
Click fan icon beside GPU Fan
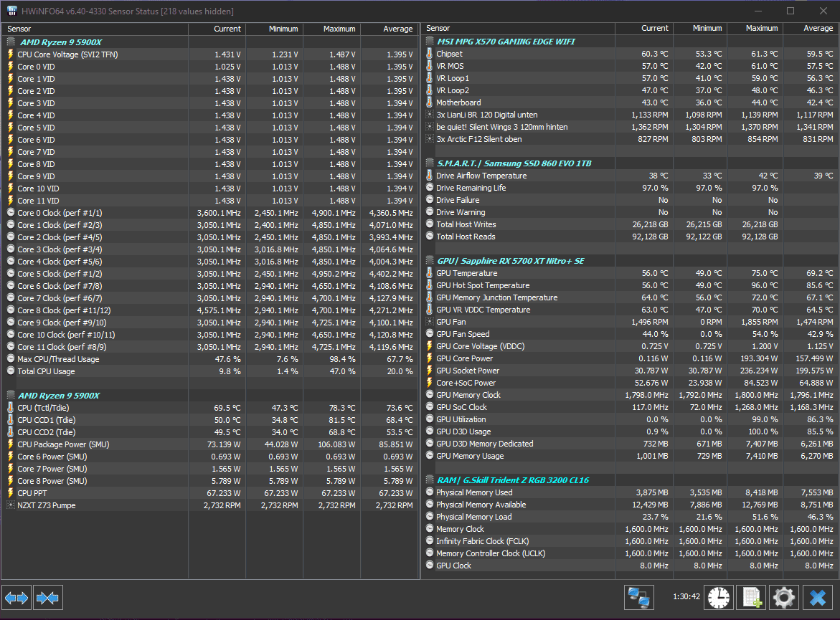click(x=430, y=322)
